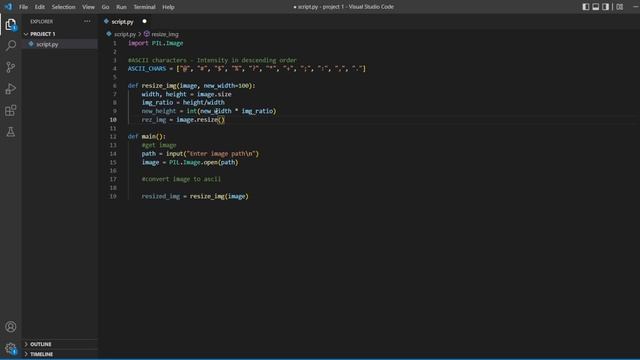This screenshot has height=360, width=640.
Task: Open the View menu
Action: click(88, 7)
